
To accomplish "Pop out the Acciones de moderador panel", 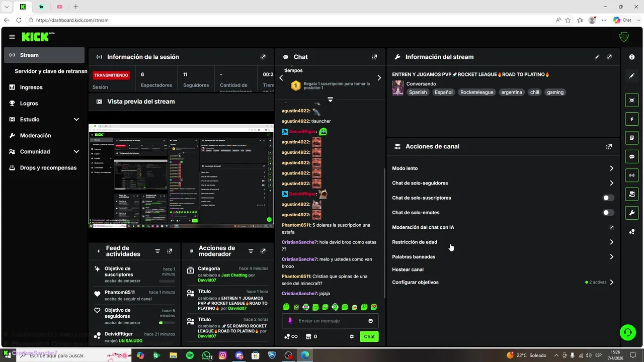I will (263, 251).
